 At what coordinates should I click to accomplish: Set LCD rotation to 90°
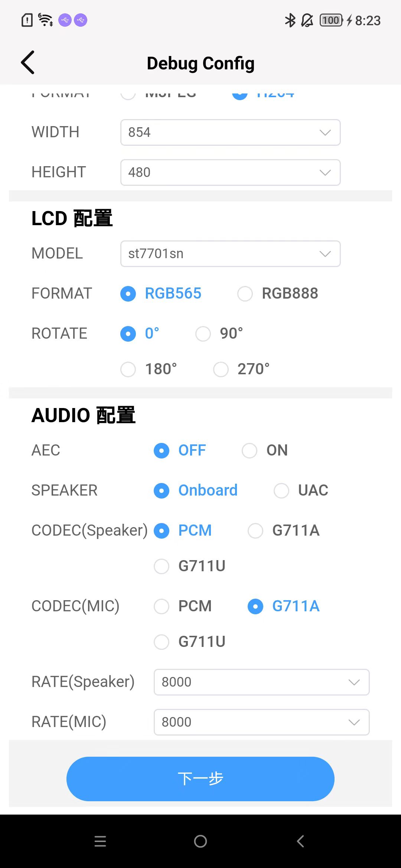click(203, 334)
